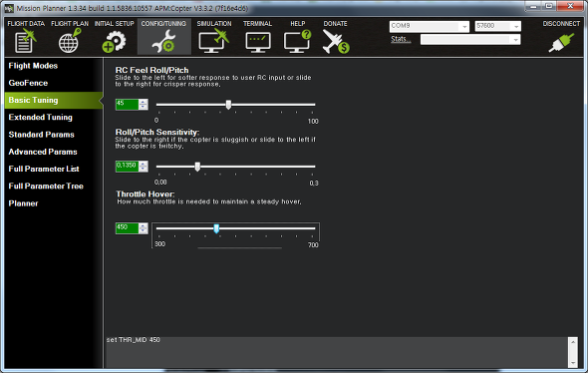Open Standard Params page
Screen dimensions: 588x373
pyautogui.click(x=41, y=135)
